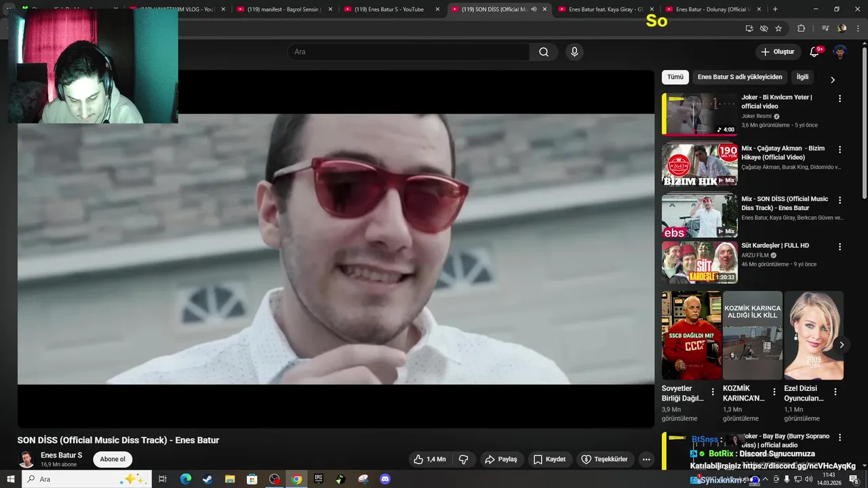This screenshot has width=868, height=488.
Task: Open options for KOZMİK KARINCA short
Action: coord(774,392)
